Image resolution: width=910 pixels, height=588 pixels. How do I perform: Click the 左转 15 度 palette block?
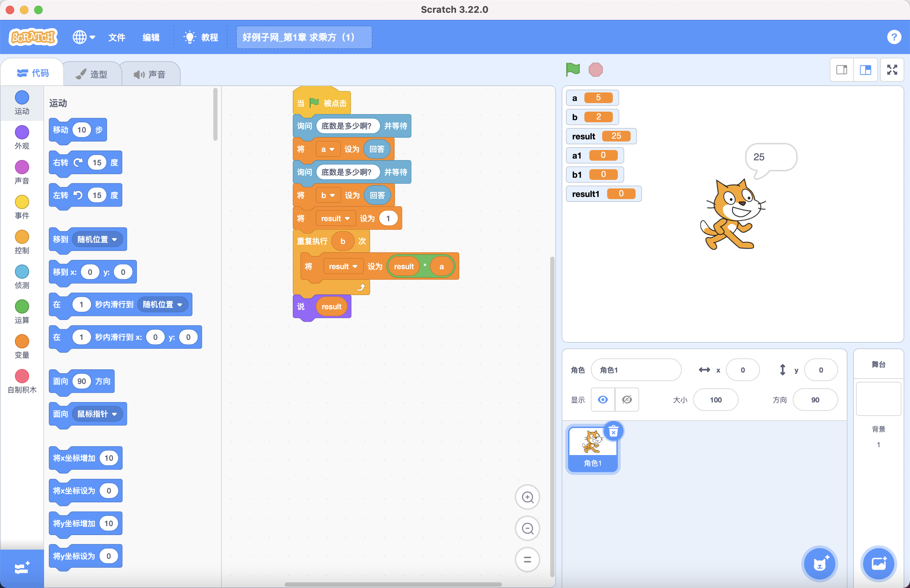[x=85, y=196]
